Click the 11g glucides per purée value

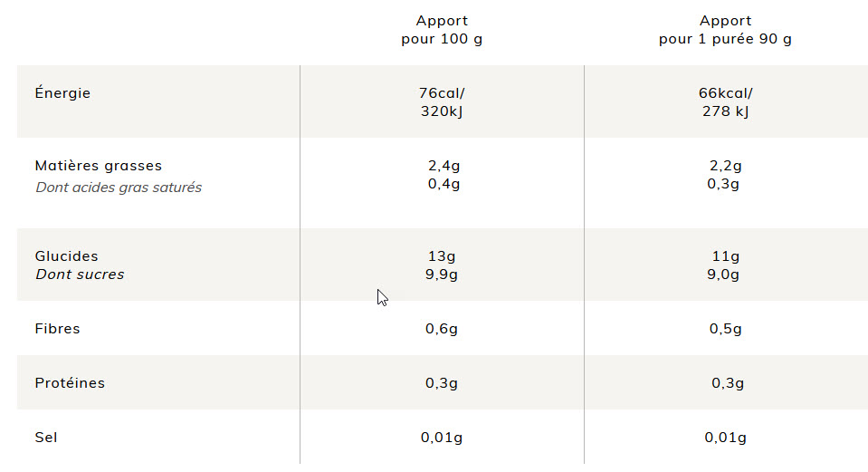point(726,256)
